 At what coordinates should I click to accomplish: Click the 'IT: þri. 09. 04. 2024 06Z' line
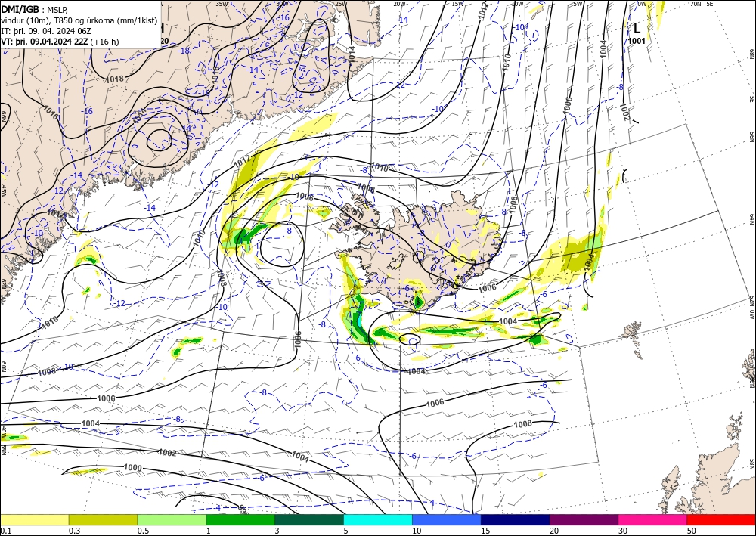click(x=46, y=31)
